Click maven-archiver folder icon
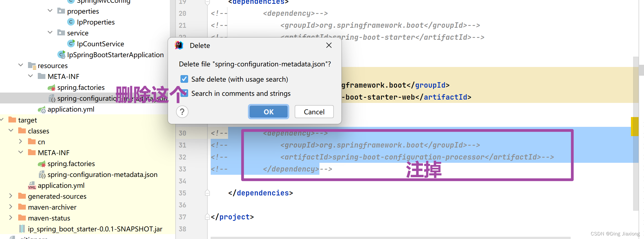The height and width of the screenshot is (239, 644). coord(22,207)
